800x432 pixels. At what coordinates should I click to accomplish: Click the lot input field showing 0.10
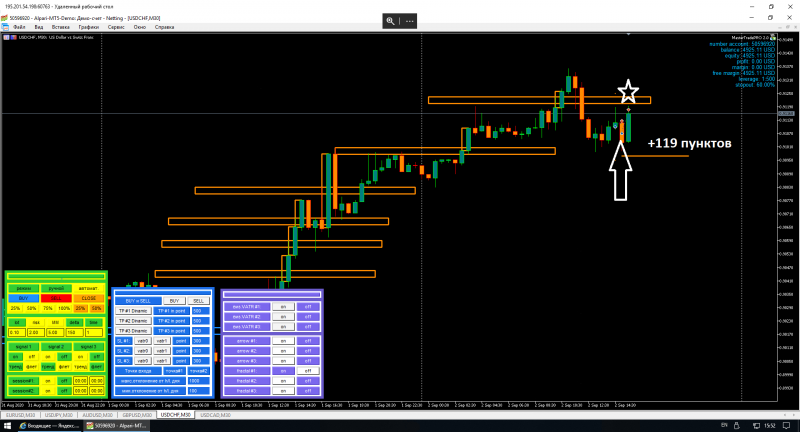pos(17,333)
